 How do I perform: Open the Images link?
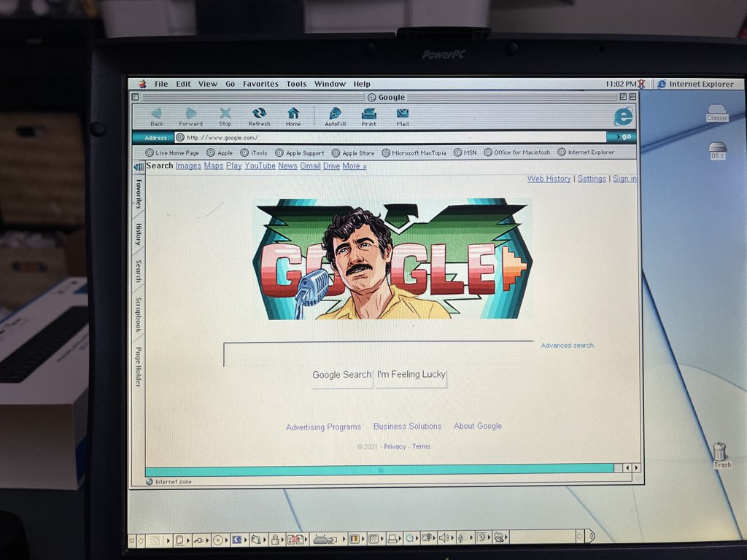coord(188,166)
